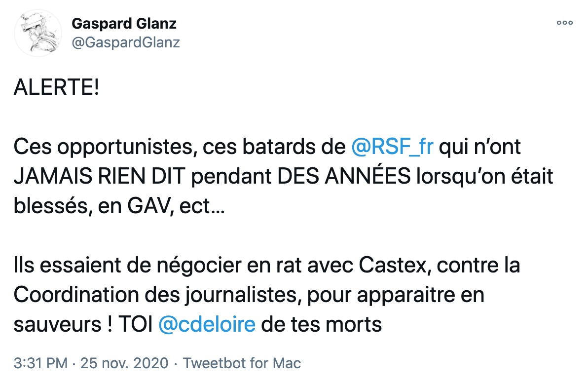Open the @RSF_fr mention
This screenshot has width=588, height=385.
point(392,148)
